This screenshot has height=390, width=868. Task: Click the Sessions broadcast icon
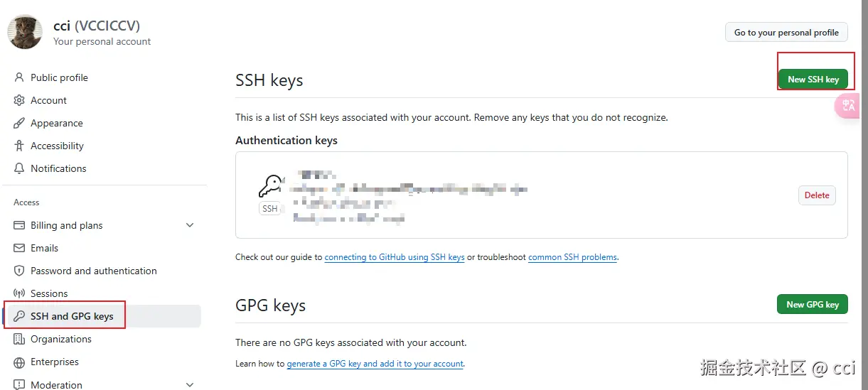19,293
